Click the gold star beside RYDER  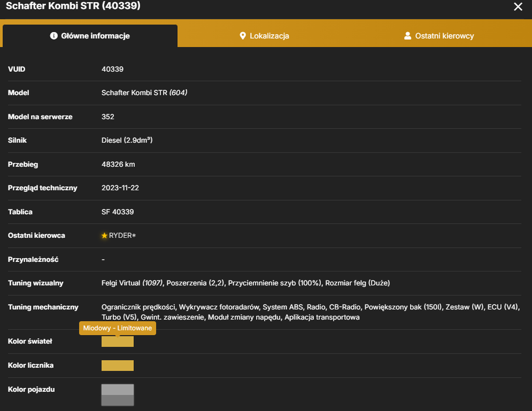[104, 235]
